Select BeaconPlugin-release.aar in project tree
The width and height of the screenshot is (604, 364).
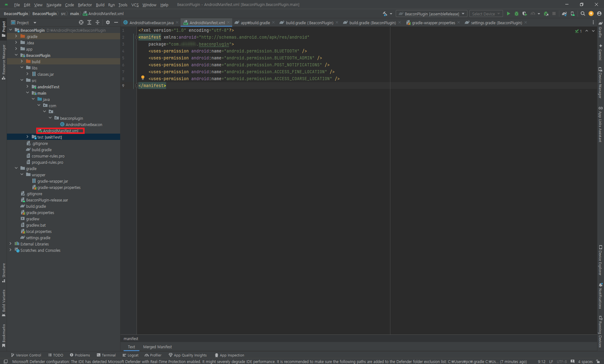(x=47, y=200)
